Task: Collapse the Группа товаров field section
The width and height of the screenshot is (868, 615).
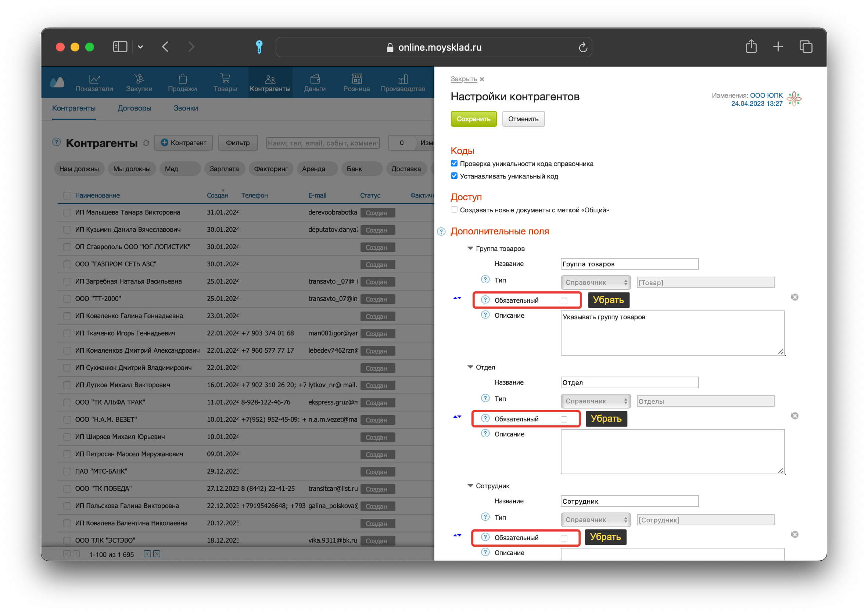Action: point(470,248)
